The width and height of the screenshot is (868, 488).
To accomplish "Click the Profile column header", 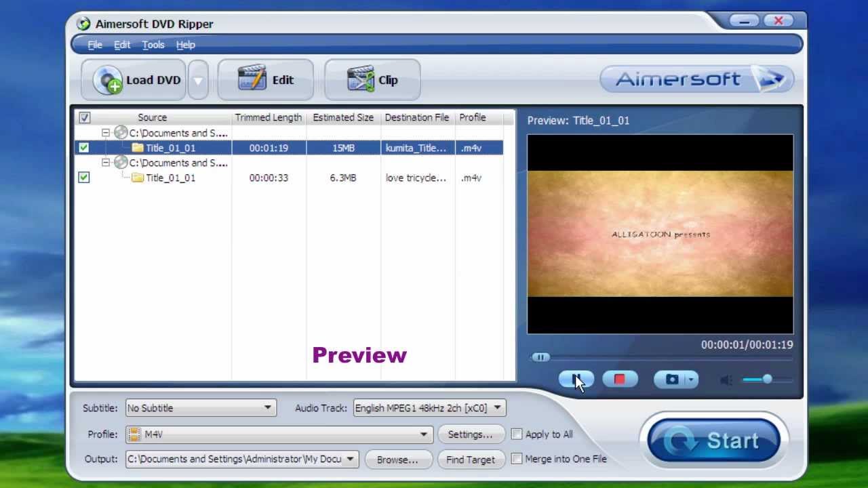I will tap(473, 117).
